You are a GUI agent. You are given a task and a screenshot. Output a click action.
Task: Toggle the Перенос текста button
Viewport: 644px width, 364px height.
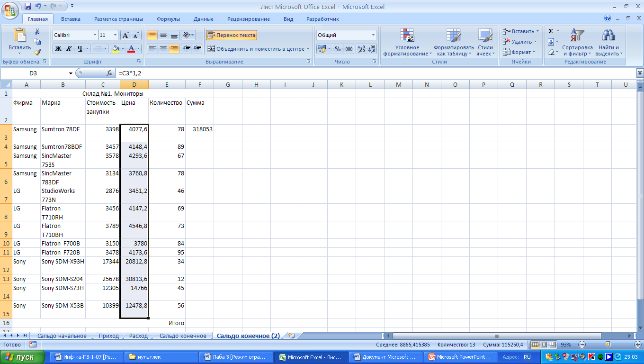[x=232, y=35]
